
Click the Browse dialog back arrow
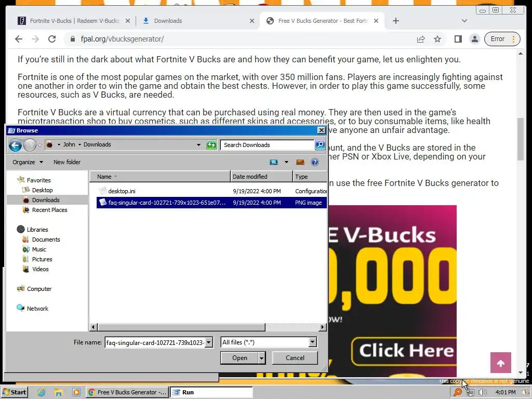pyautogui.click(x=15, y=145)
